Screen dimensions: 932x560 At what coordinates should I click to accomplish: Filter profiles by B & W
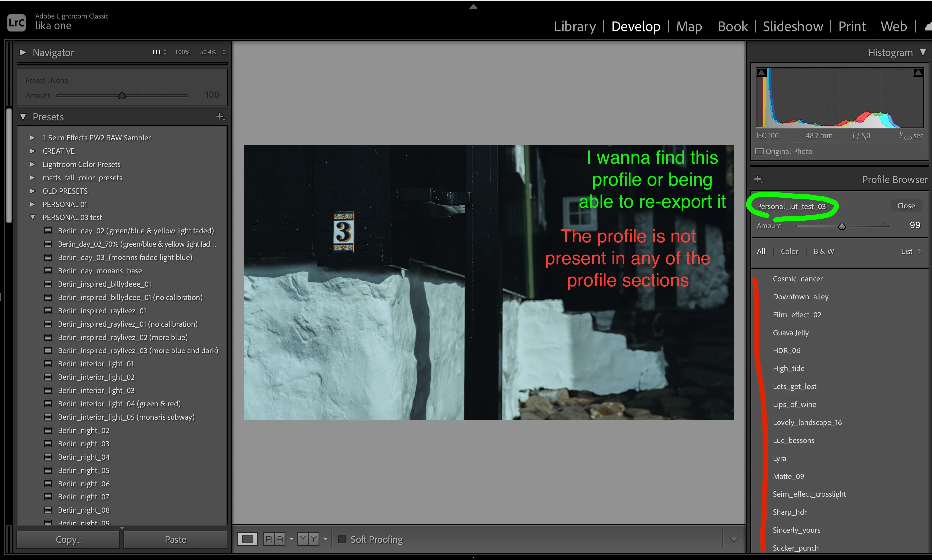tap(823, 251)
